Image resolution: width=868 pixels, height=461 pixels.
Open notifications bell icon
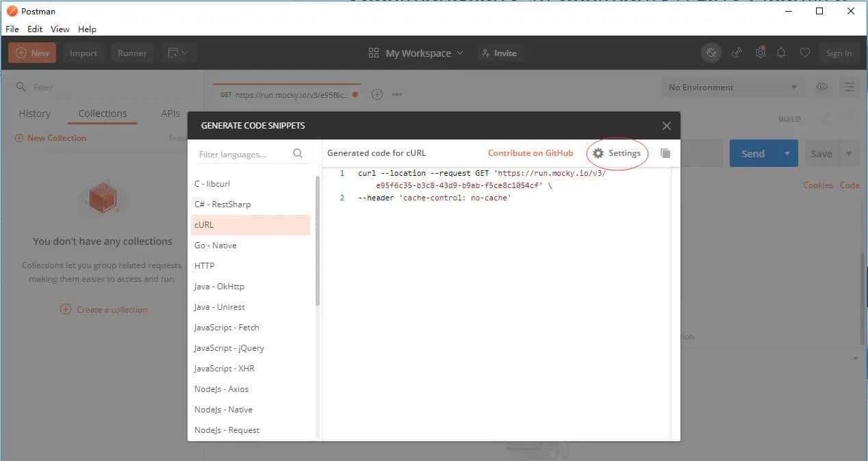[781, 53]
